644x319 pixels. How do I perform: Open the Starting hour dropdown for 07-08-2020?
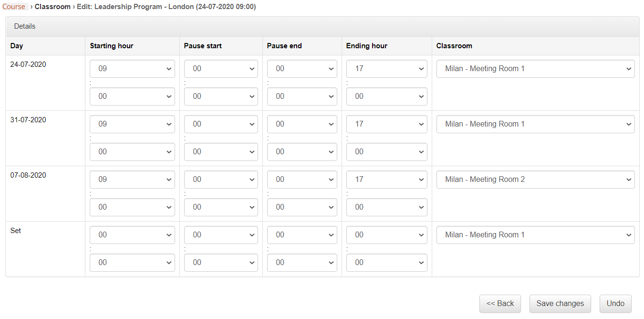point(132,179)
